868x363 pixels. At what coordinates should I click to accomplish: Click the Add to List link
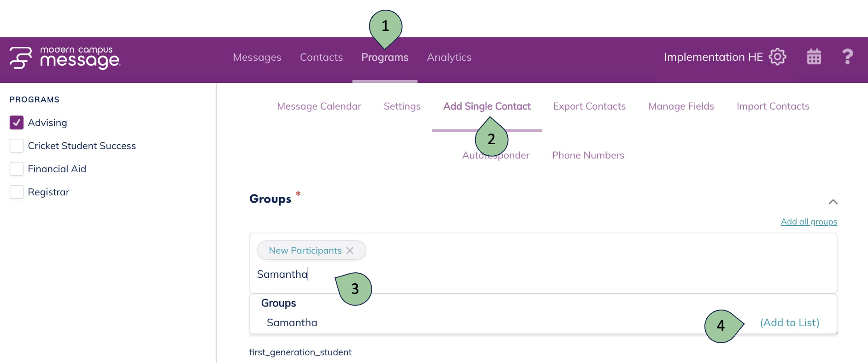pos(789,323)
